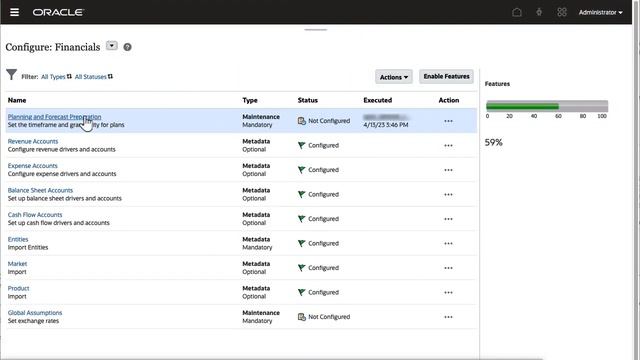Click the Features progress bar
The width and height of the screenshot is (640, 360).
(x=547, y=106)
